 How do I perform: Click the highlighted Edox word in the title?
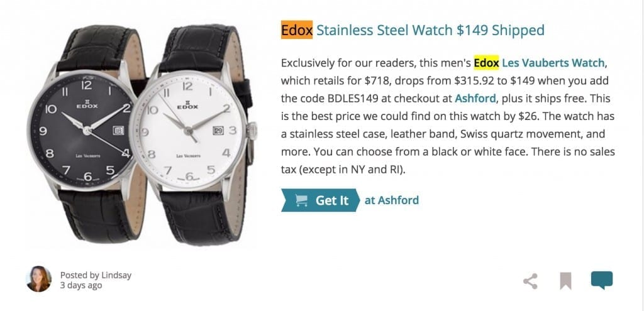[297, 30]
